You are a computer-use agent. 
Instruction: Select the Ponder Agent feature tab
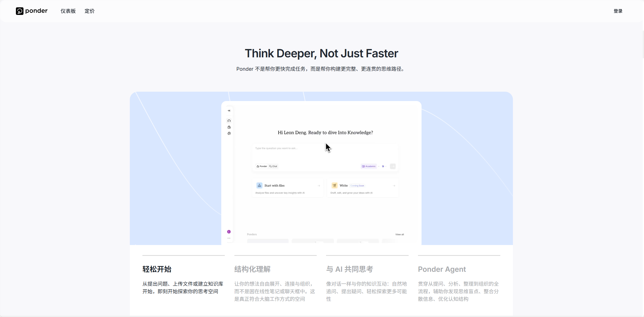(x=442, y=269)
